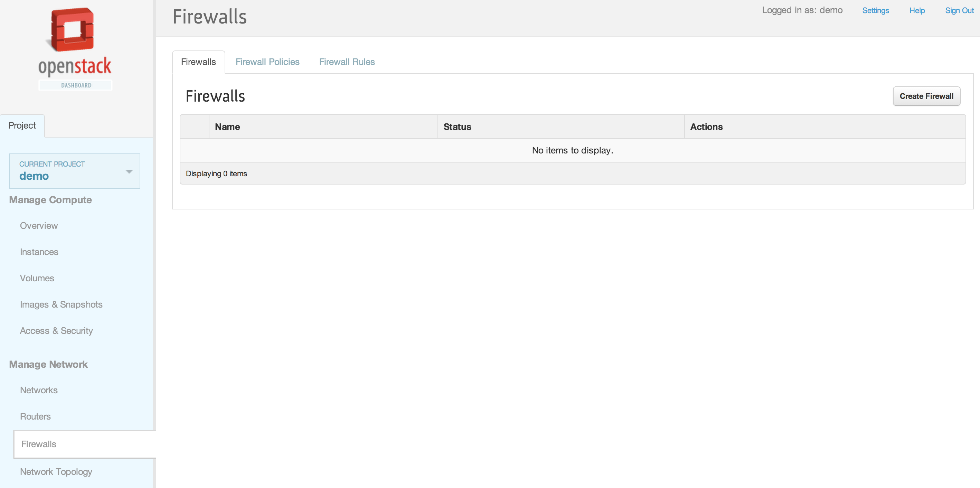Select the Firewalls tab
This screenshot has width=980, height=488.
click(x=198, y=62)
